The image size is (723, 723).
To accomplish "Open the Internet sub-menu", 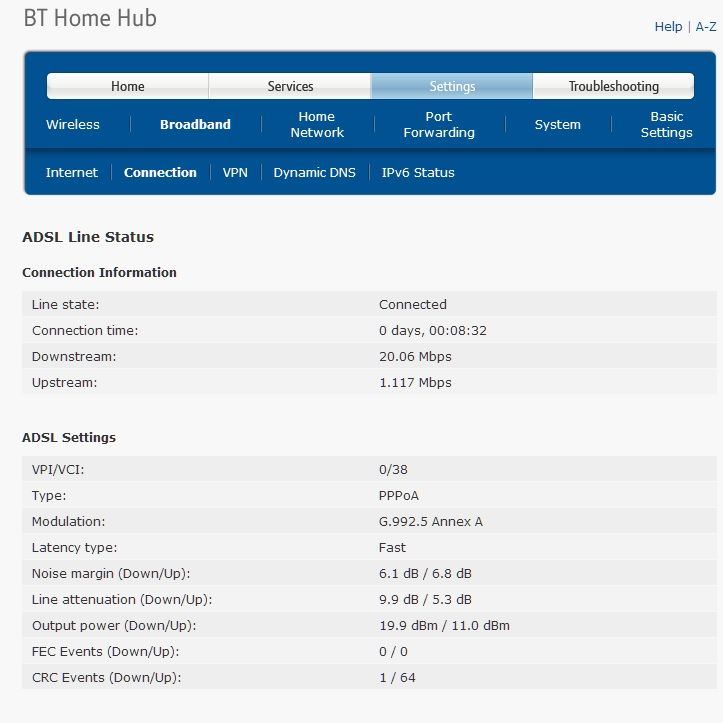I will (71, 172).
